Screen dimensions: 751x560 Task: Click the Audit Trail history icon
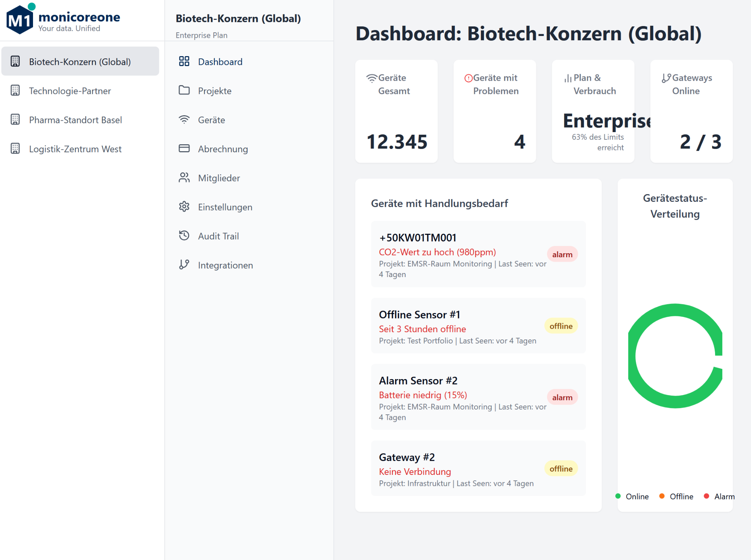click(x=184, y=236)
